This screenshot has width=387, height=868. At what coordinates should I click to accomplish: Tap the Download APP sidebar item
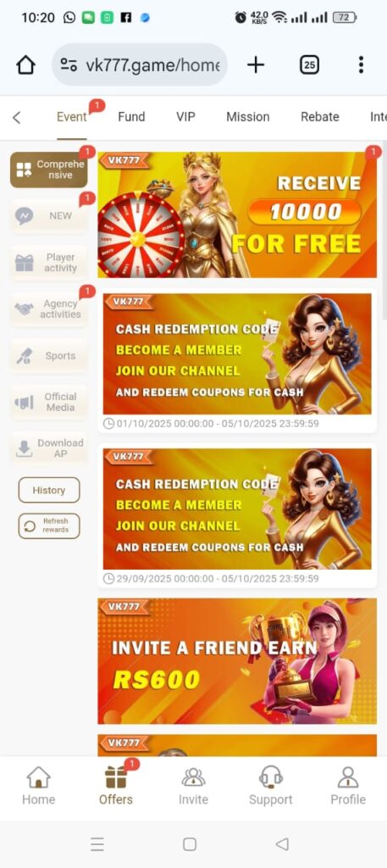[48, 448]
